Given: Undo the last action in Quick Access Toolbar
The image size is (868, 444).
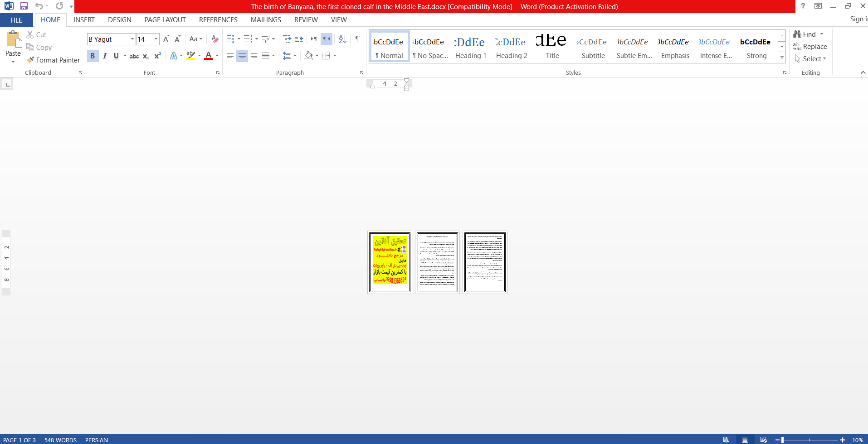Looking at the screenshot, I should pos(39,6).
